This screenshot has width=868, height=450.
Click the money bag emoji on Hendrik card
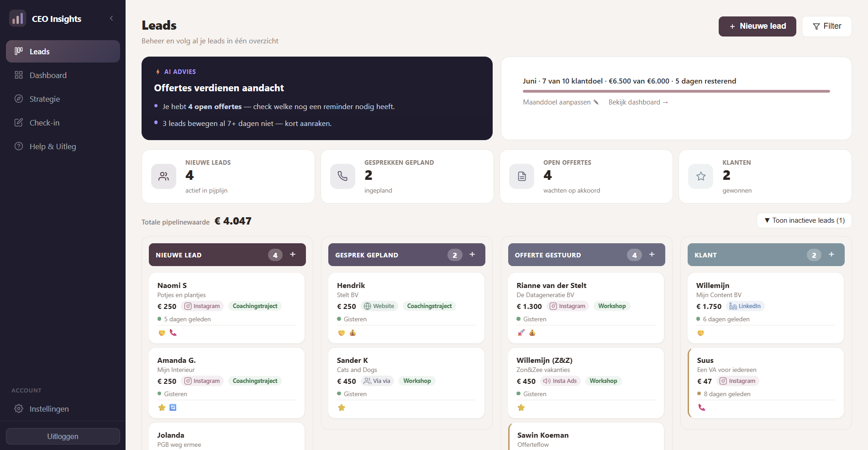pyautogui.click(x=352, y=333)
